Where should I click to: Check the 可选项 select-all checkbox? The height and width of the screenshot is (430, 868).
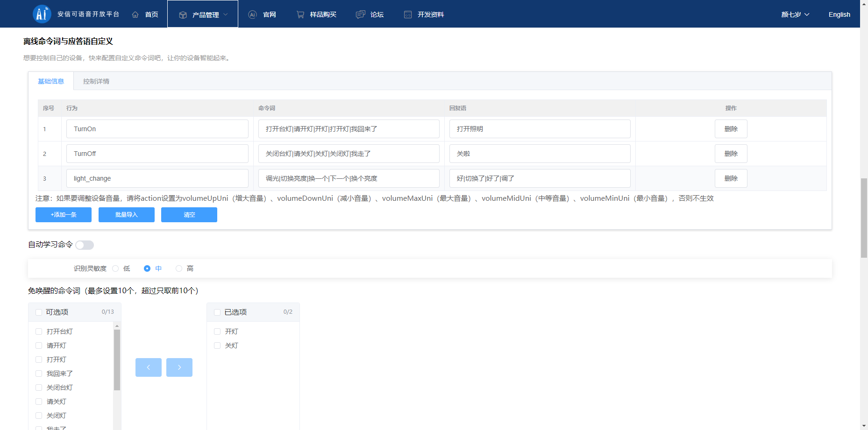(39, 312)
